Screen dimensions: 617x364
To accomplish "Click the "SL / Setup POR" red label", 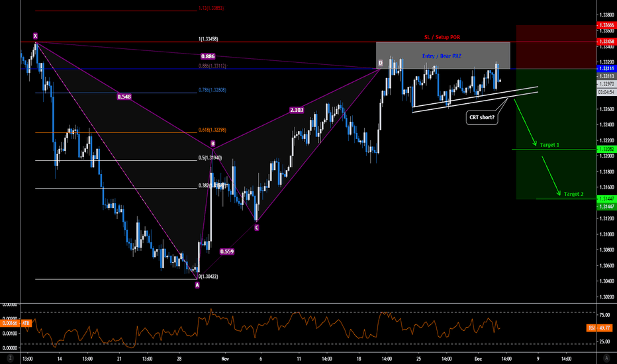I will point(442,37).
